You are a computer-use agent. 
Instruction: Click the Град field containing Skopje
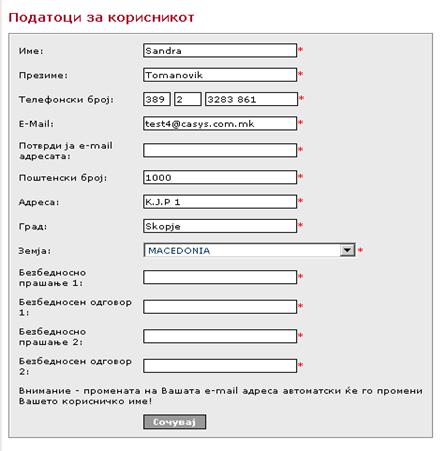click(220, 226)
